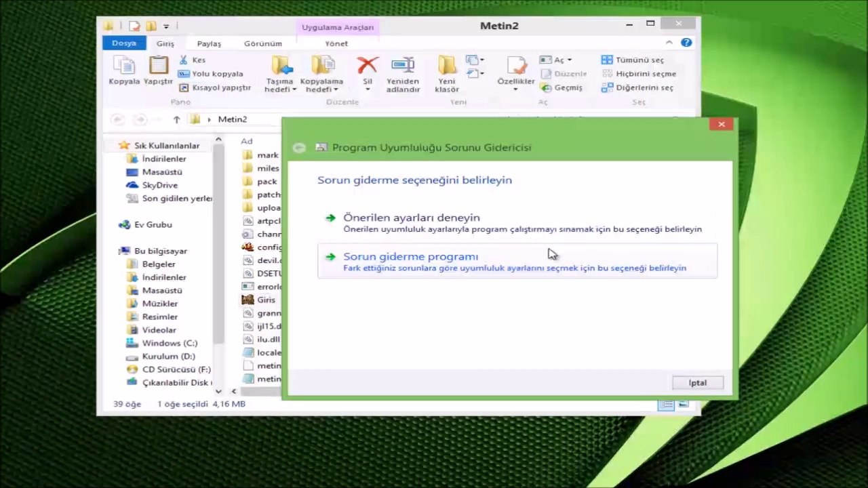This screenshot has width=868, height=488.
Task: Select the pack folder in the file list
Action: click(260, 182)
